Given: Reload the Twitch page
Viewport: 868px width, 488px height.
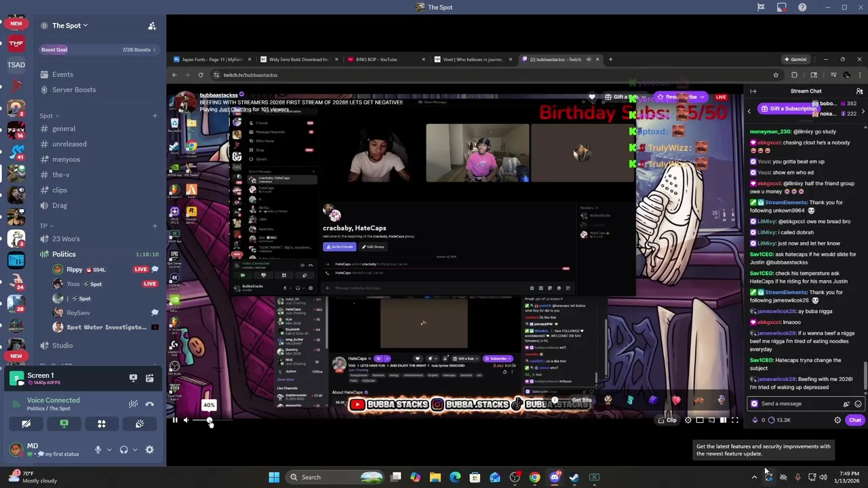Looking at the screenshot, I should click(x=201, y=75).
